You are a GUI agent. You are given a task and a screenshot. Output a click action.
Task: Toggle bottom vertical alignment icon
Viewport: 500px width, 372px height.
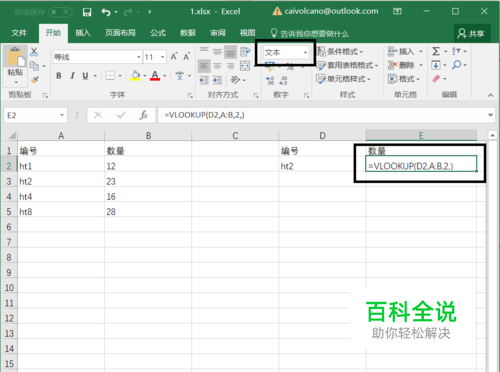pos(230,52)
